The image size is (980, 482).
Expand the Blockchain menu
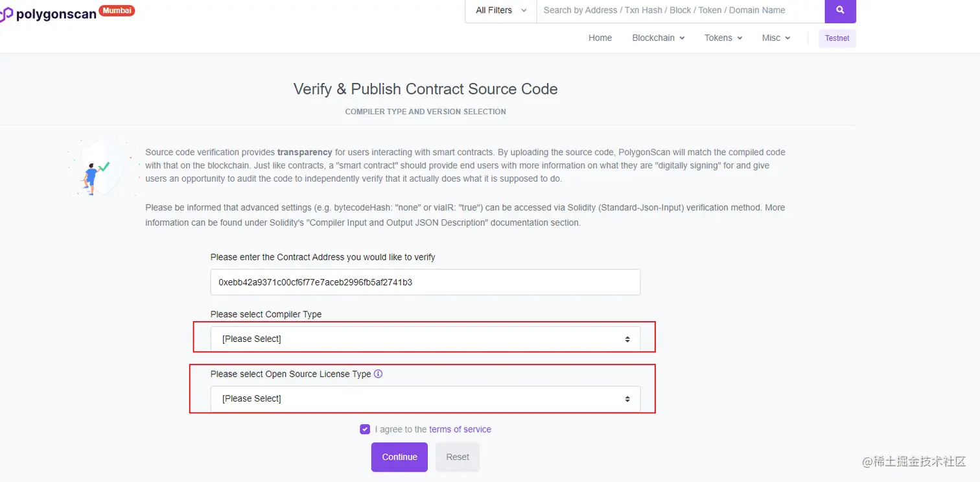pyautogui.click(x=658, y=38)
